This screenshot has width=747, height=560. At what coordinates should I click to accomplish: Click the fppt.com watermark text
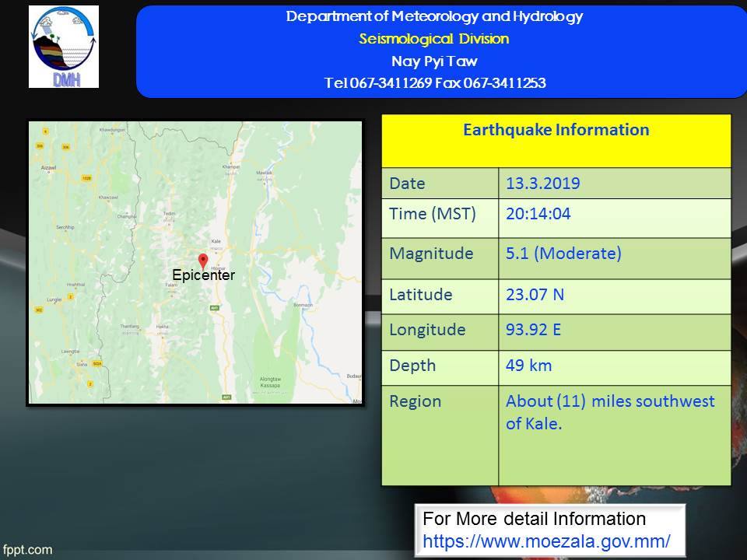[26, 550]
